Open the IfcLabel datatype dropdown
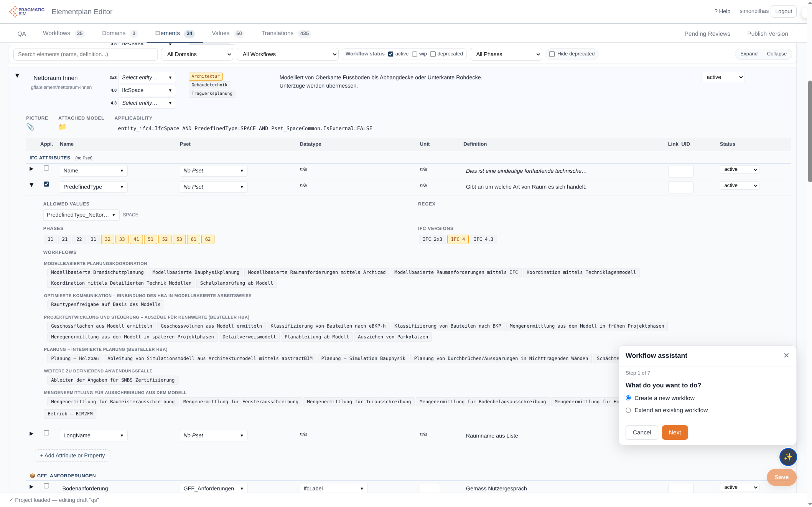This screenshot has height=507, width=812. click(x=333, y=488)
